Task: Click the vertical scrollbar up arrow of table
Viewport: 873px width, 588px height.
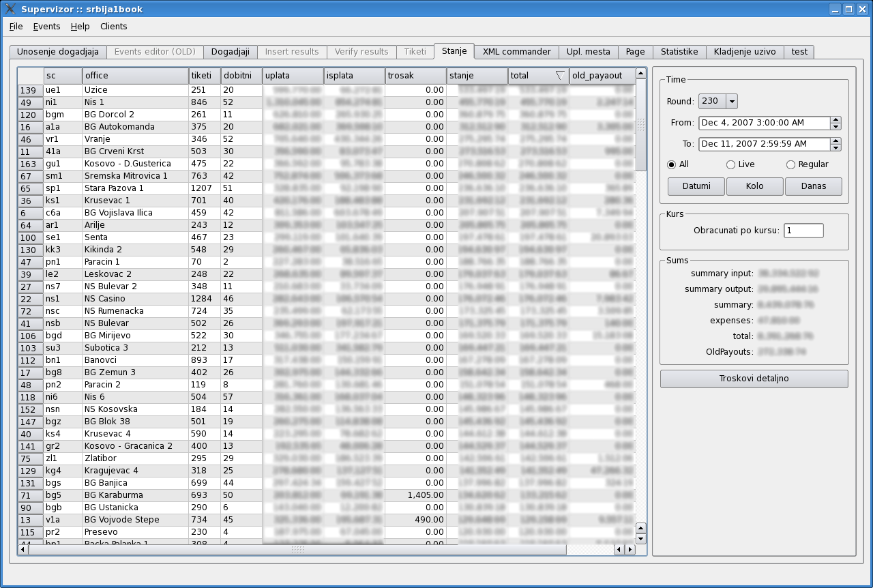Action: point(640,73)
